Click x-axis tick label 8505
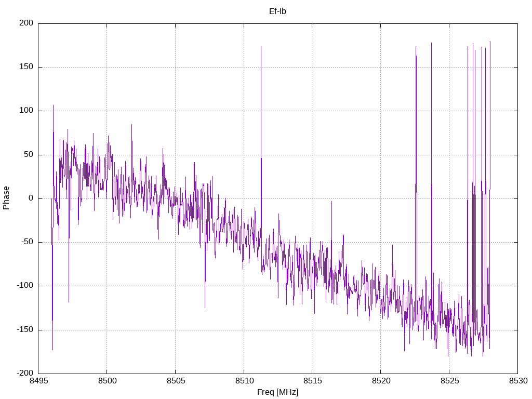Screen dimensions: 532x399 click(x=176, y=381)
